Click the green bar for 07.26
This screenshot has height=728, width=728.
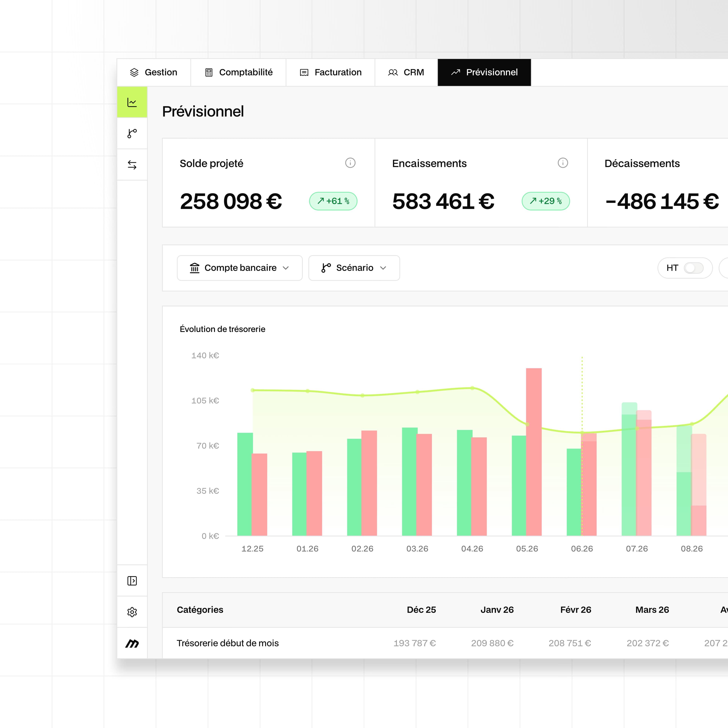click(x=629, y=469)
